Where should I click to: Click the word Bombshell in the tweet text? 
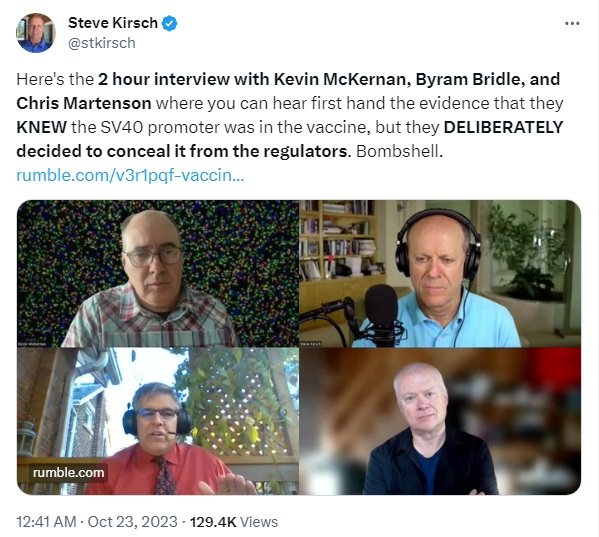click(x=399, y=151)
